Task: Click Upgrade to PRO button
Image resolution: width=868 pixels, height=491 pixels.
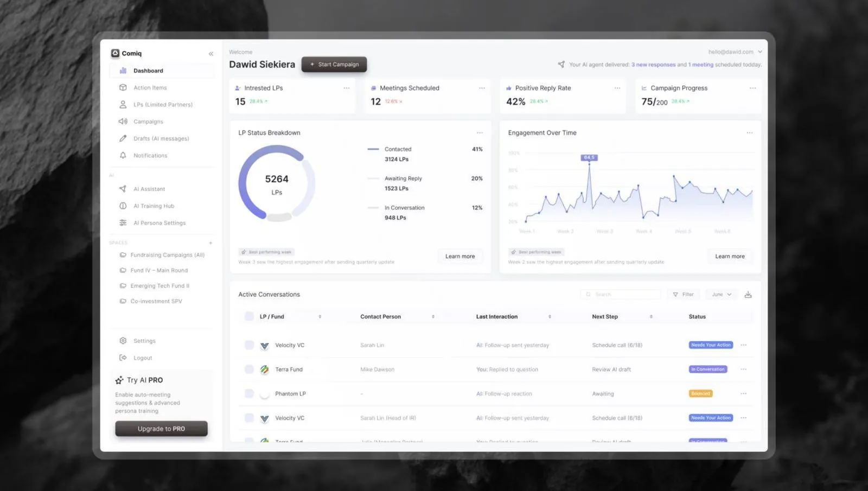Action: tap(161, 429)
